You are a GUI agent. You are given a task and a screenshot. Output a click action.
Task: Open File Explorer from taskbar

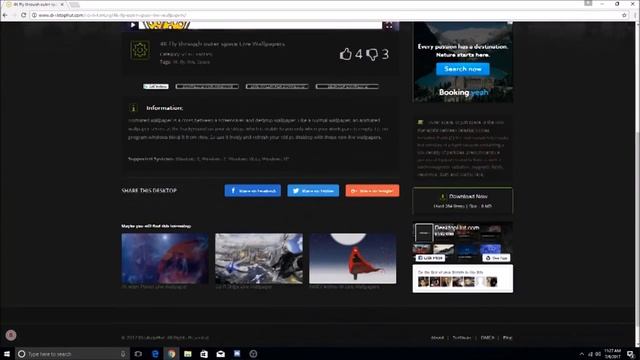coord(188,354)
